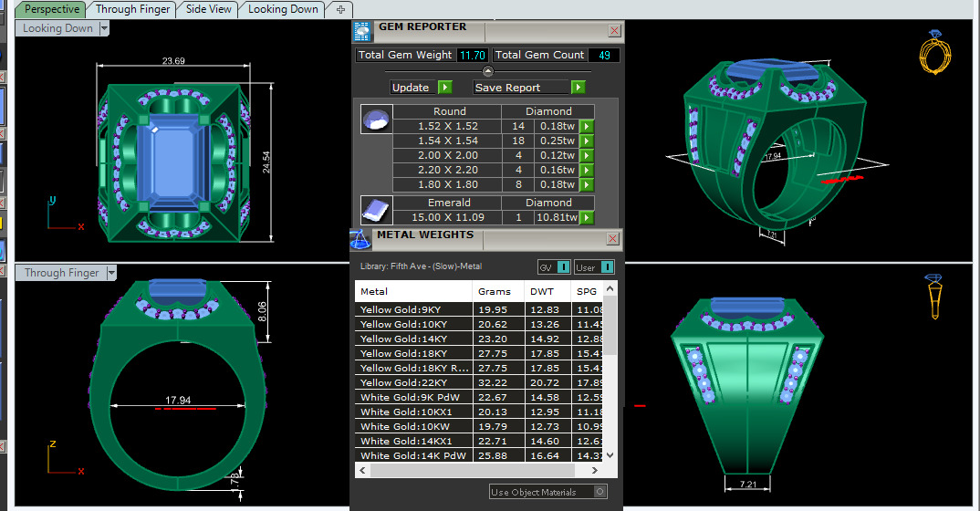The width and height of the screenshot is (980, 511).
Task: Click horizontal scrollbar left arrow in metal table
Action: (363, 471)
